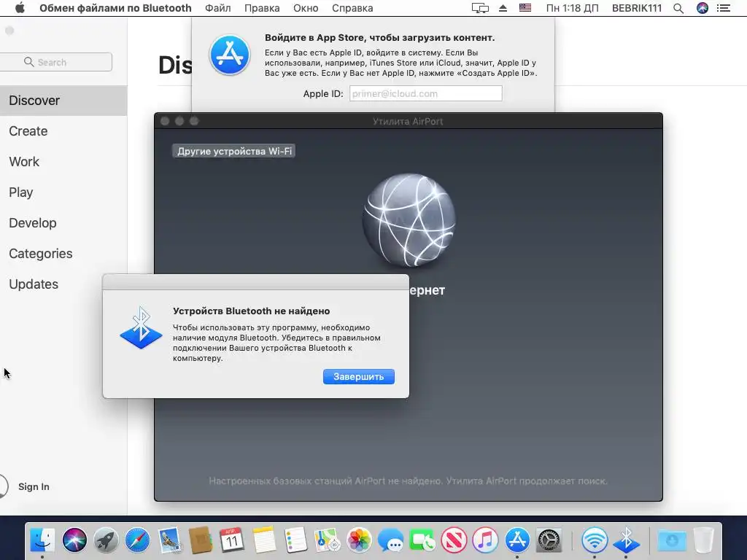Select Create in App Store sidebar
This screenshot has height=560, width=747.
pos(63,131)
